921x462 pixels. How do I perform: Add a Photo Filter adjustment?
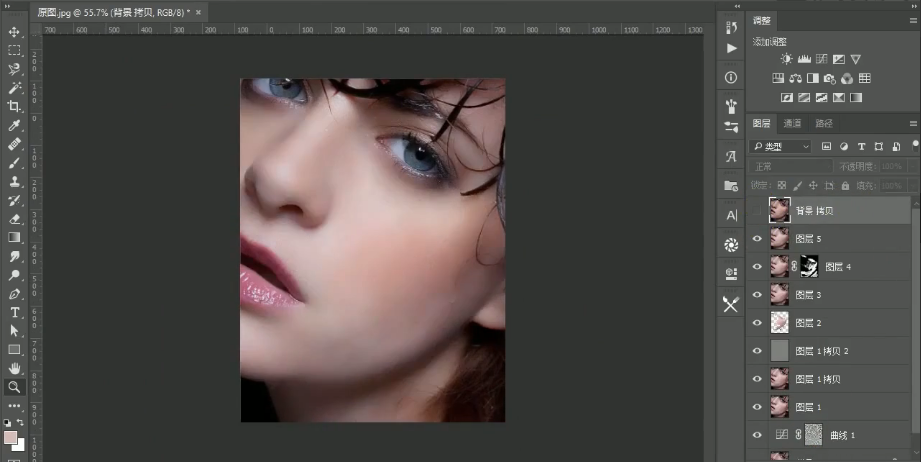point(830,78)
